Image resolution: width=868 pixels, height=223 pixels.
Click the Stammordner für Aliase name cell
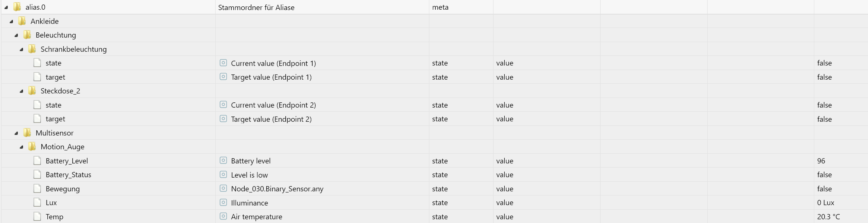click(256, 7)
